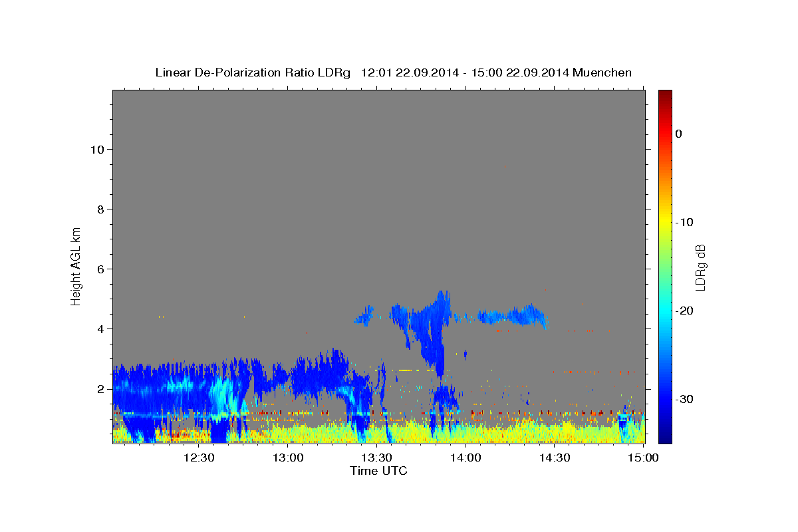798x532 pixels.
Task: Click the '13:30' time tick label
Action: [376, 458]
